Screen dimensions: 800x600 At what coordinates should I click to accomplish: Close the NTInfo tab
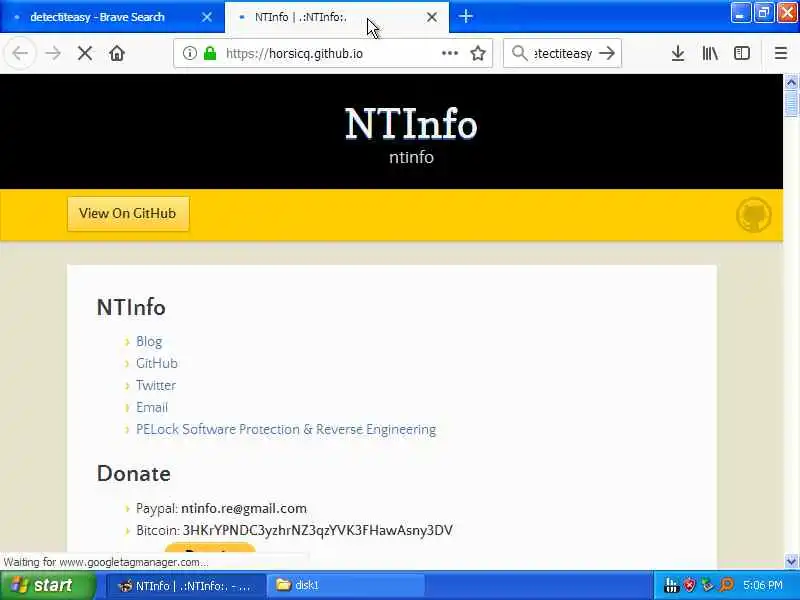432,17
